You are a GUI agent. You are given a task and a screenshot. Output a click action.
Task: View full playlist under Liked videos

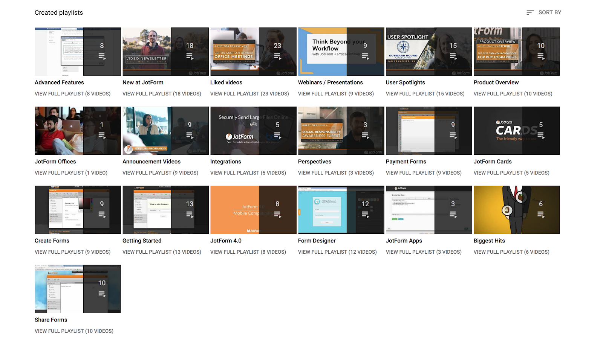pos(249,94)
